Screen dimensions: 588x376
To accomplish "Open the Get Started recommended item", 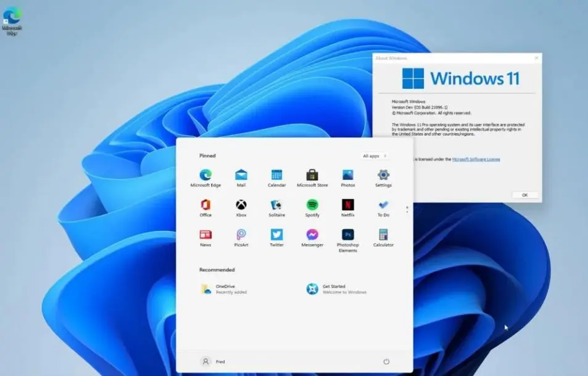I will (336, 289).
